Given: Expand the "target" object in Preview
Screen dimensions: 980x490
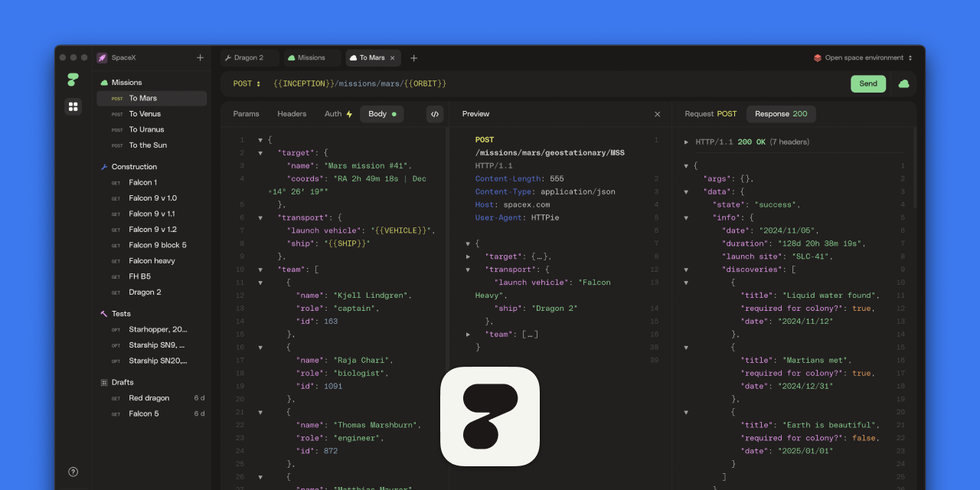Looking at the screenshot, I should (x=469, y=256).
